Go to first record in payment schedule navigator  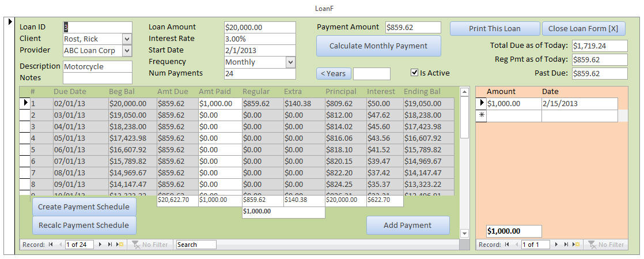pyautogui.click(x=51, y=245)
